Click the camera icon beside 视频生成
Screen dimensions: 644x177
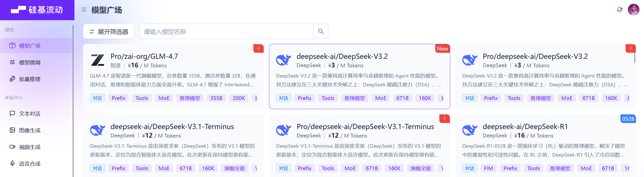(x=12, y=147)
